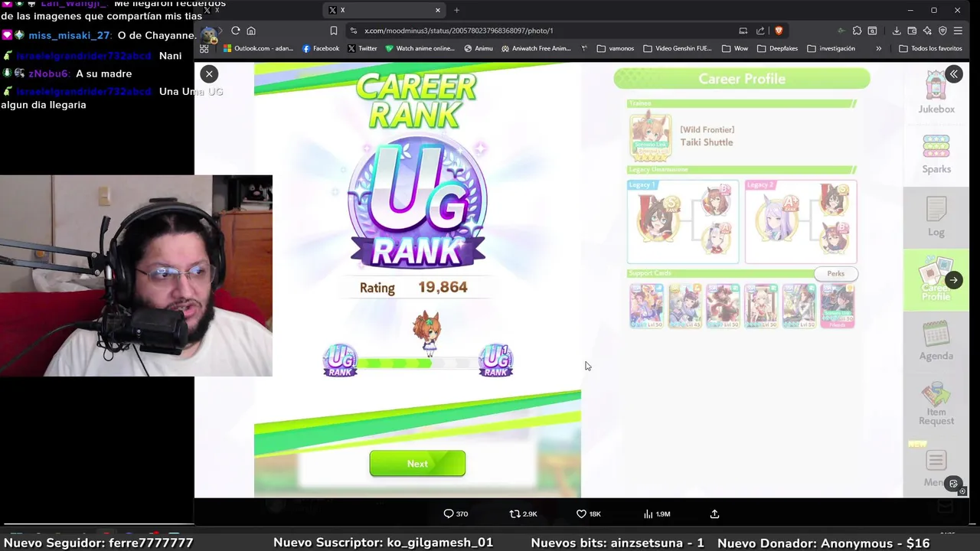Open the browser hamburger menu
Image resolution: width=980 pixels, height=551 pixels.
(x=958, y=31)
